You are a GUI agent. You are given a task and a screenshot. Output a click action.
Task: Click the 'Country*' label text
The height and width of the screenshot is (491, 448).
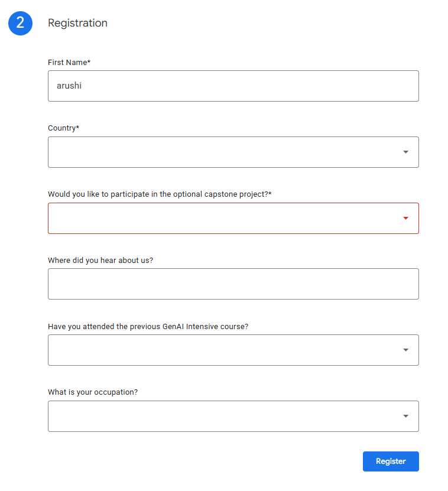[63, 128]
